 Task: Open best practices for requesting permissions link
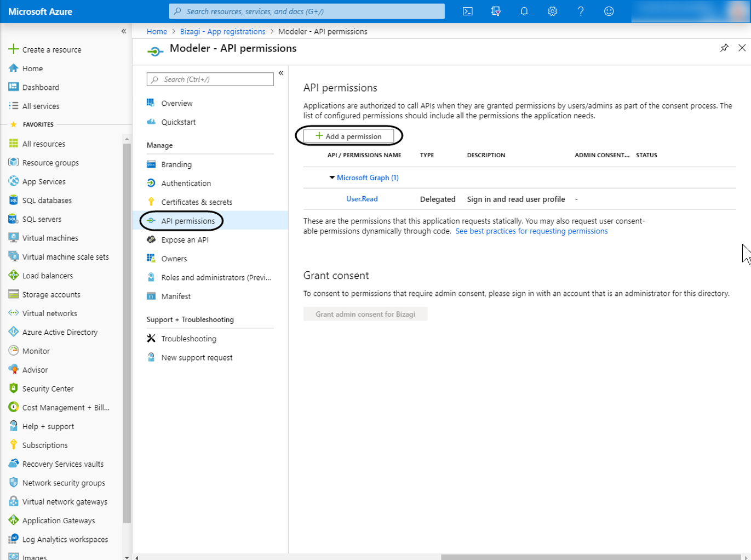pos(531,231)
